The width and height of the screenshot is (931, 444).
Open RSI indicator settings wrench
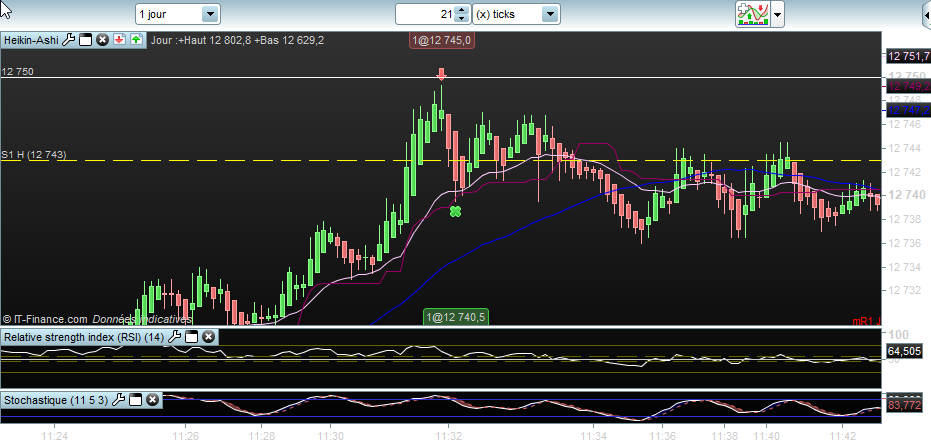coord(175,337)
